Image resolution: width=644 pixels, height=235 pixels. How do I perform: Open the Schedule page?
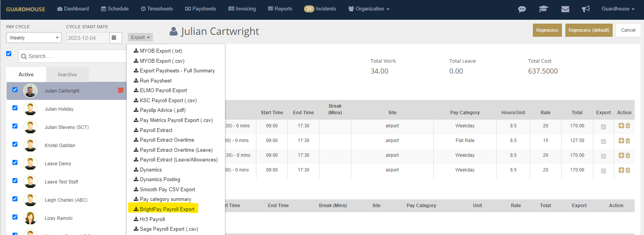(115, 9)
